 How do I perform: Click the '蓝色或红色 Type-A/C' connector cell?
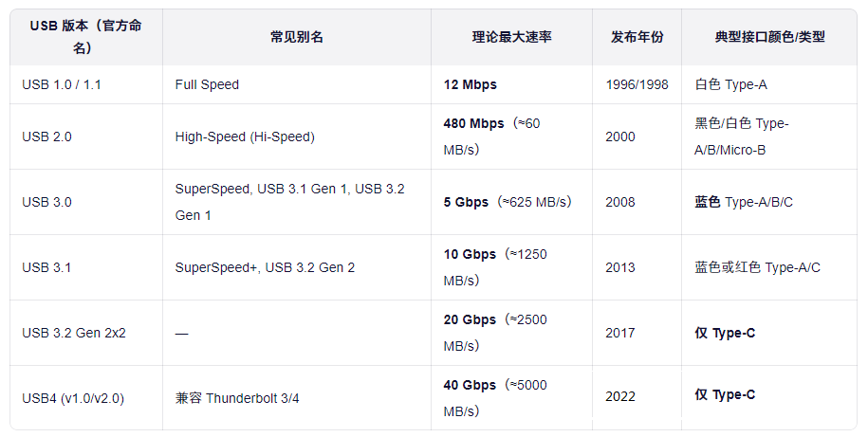757,267
